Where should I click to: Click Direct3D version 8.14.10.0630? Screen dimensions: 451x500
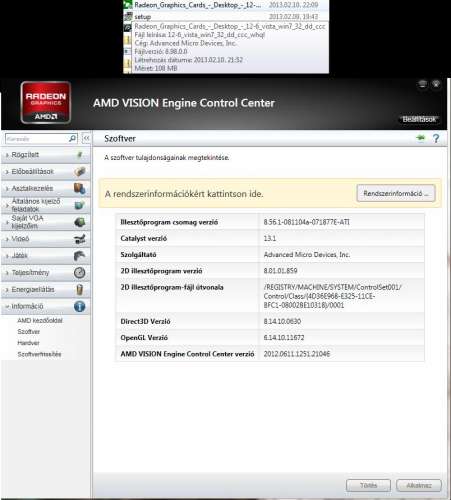282,321
